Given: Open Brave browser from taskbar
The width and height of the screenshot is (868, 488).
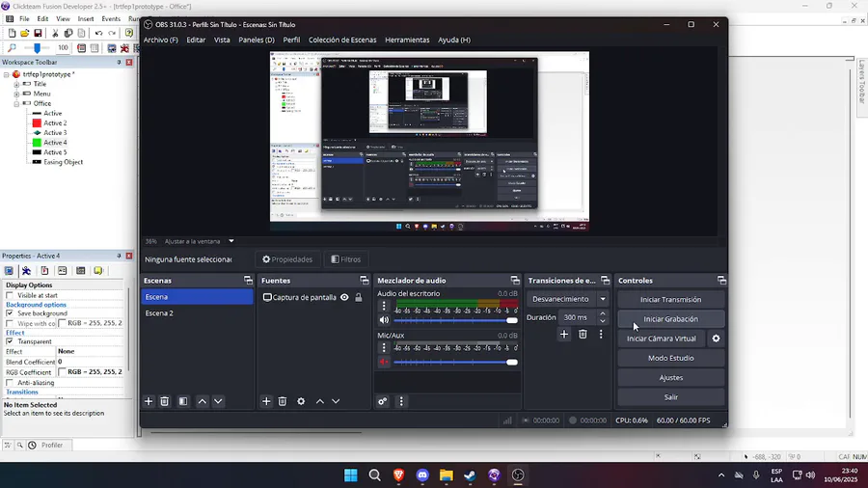Looking at the screenshot, I should [x=398, y=474].
